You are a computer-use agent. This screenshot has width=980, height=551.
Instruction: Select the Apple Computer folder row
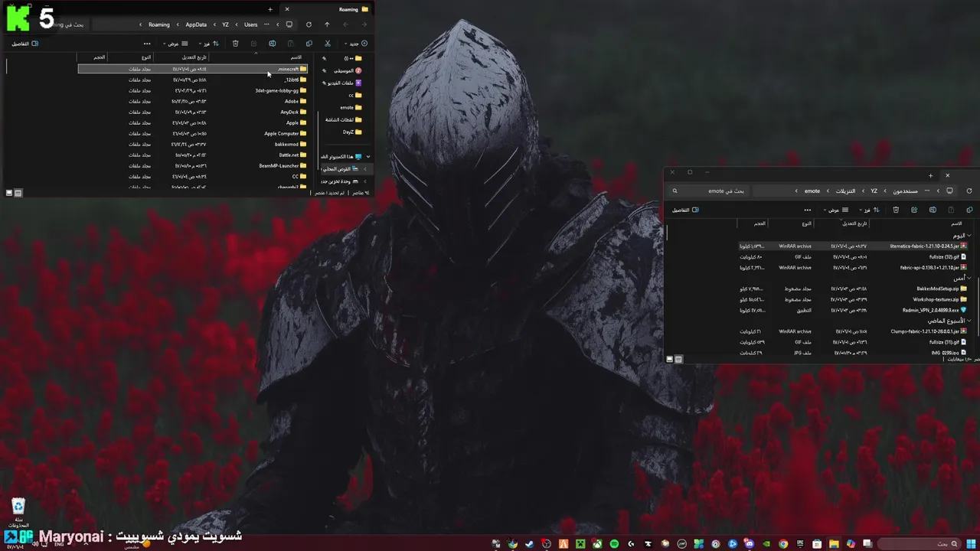tap(192, 133)
